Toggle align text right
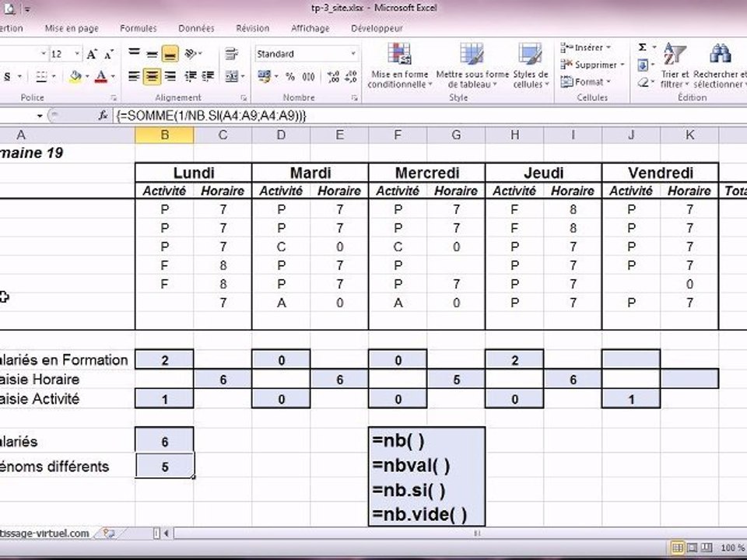This screenshot has height=560, width=747. [x=170, y=76]
